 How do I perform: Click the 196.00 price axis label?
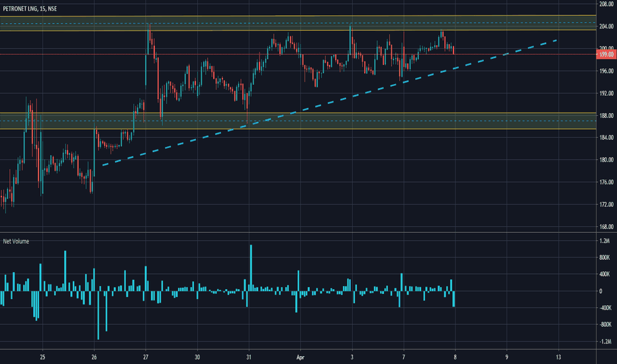pos(606,71)
